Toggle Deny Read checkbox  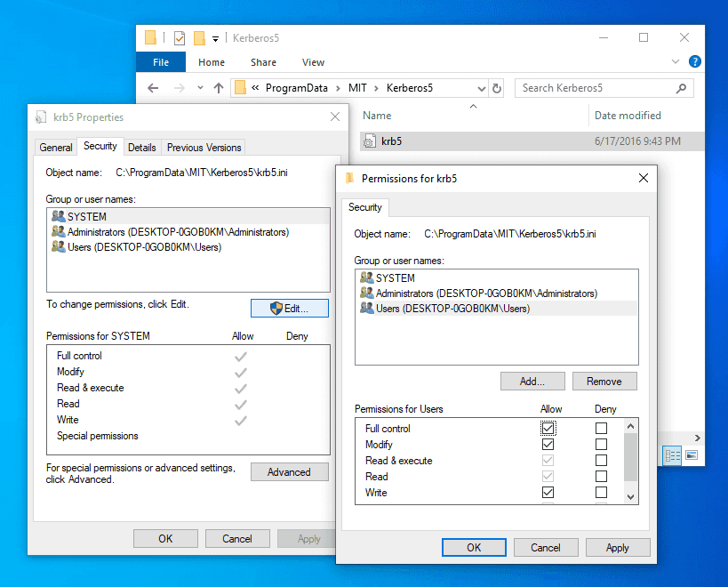601,476
